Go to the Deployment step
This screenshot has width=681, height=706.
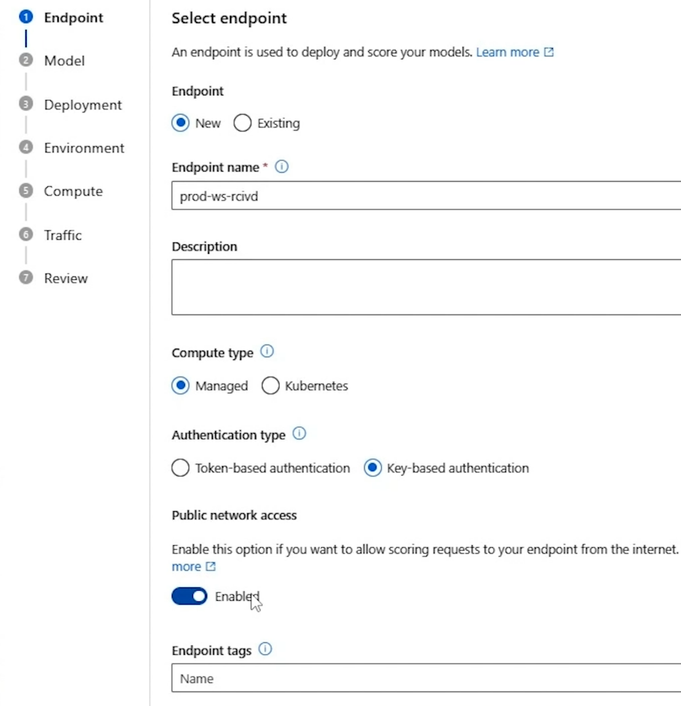(83, 104)
